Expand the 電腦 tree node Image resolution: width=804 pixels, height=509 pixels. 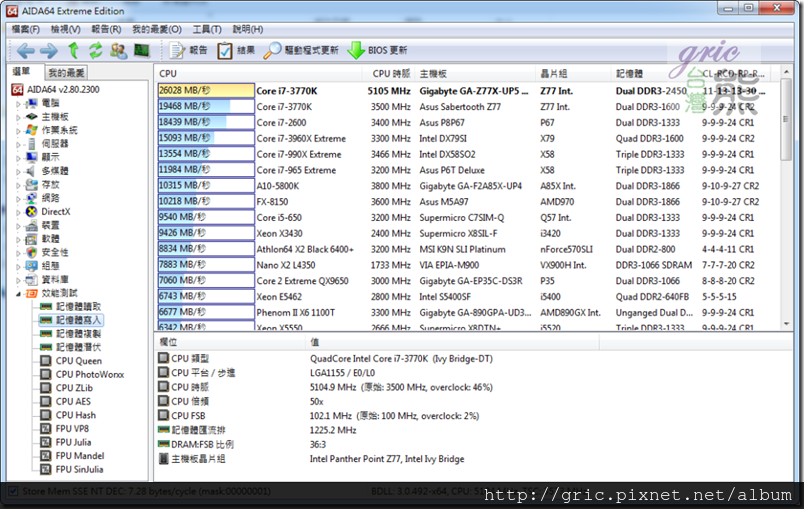(x=19, y=103)
